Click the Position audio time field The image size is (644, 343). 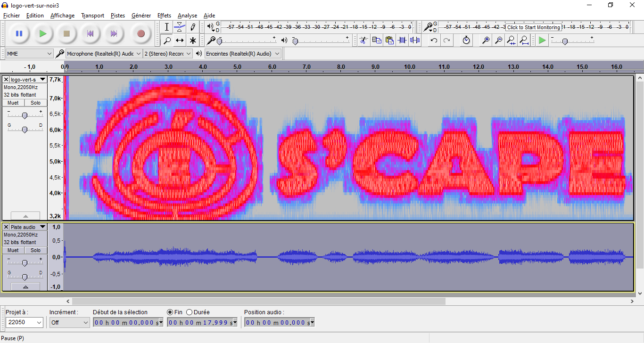(x=279, y=323)
